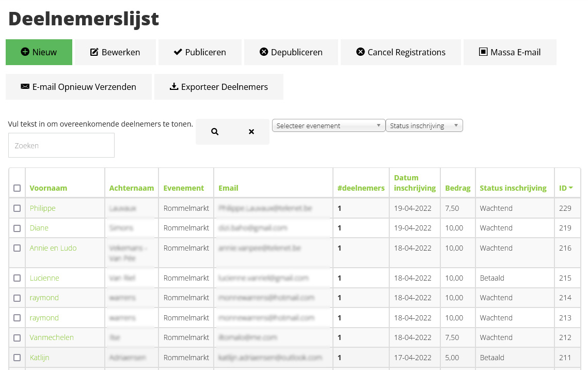The width and height of the screenshot is (588, 370).
Task: Expand the Status inschrijving filter dropdown
Action: (x=424, y=126)
